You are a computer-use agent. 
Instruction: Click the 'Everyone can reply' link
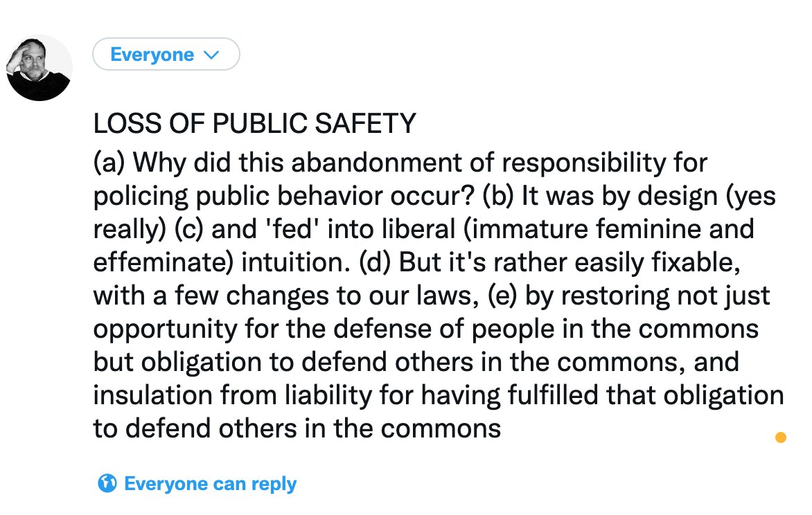point(210,484)
